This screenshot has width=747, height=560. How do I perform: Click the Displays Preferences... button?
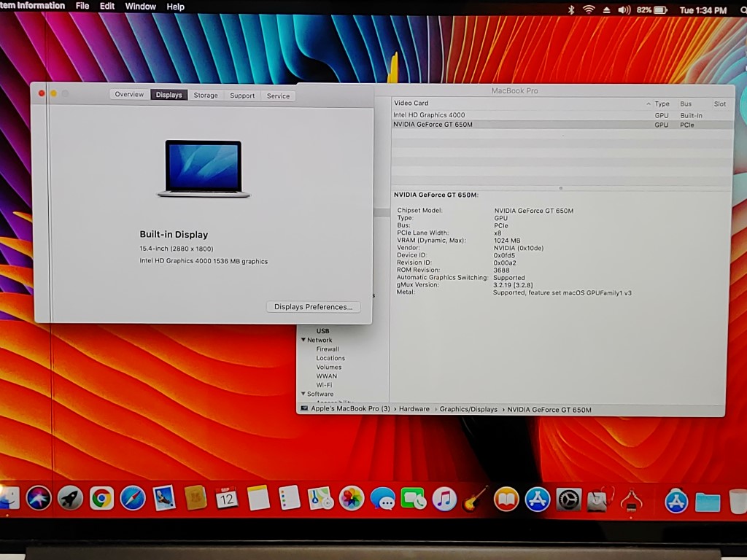pyautogui.click(x=314, y=307)
